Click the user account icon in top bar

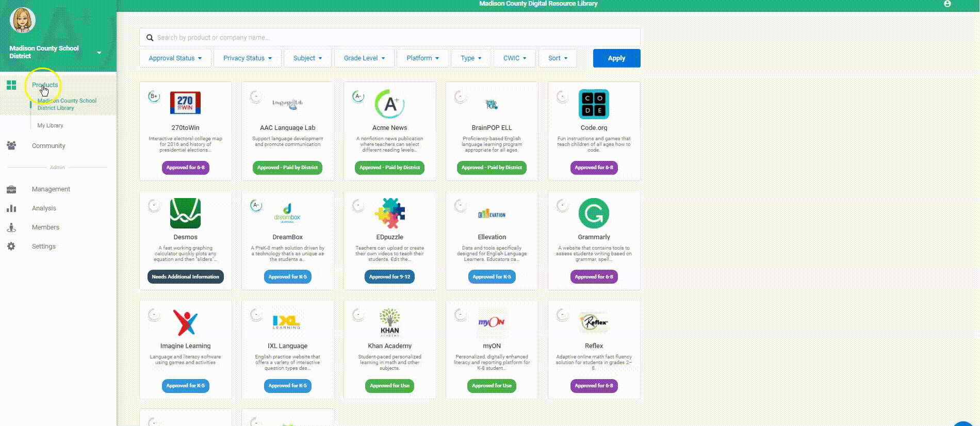[x=948, y=4]
